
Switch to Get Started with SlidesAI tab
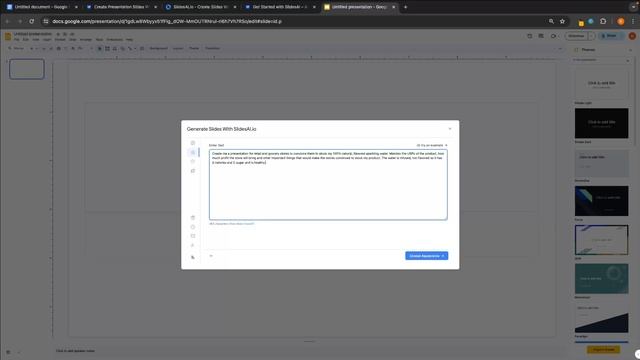click(280, 7)
